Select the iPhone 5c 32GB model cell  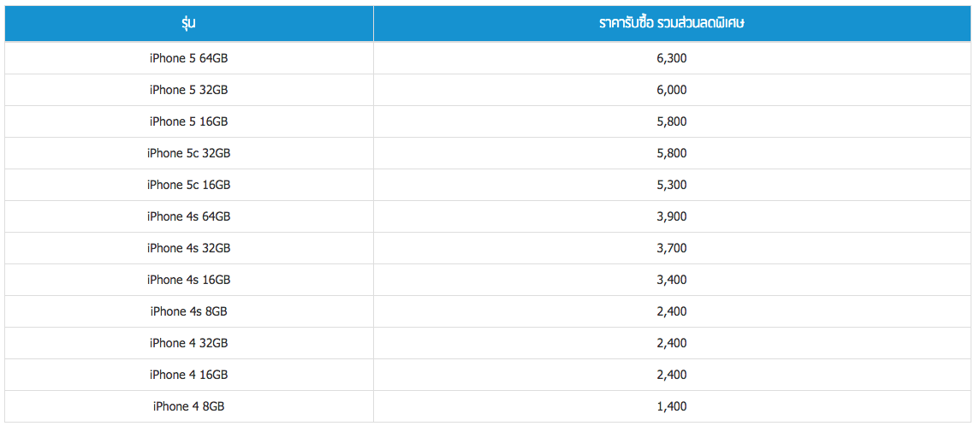pos(188,153)
